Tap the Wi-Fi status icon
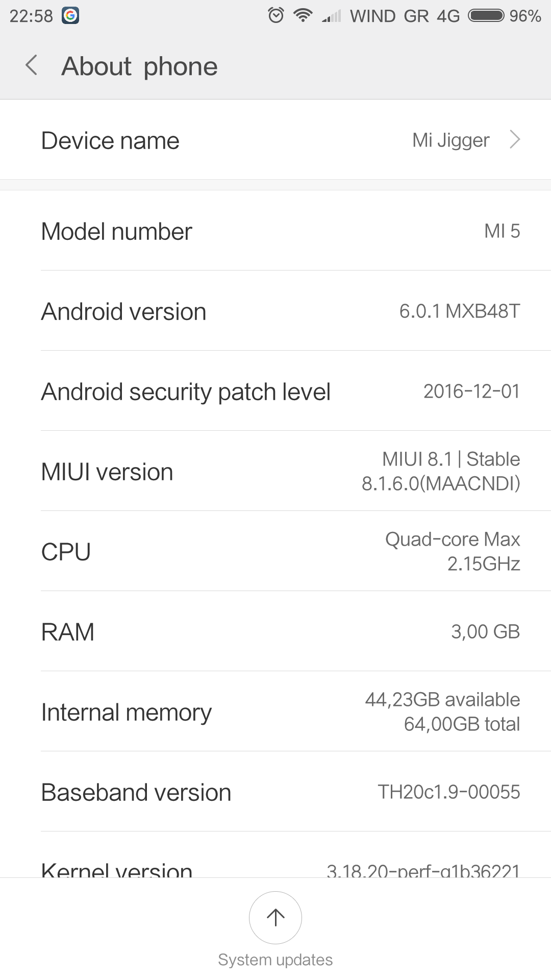 pos(303,16)
